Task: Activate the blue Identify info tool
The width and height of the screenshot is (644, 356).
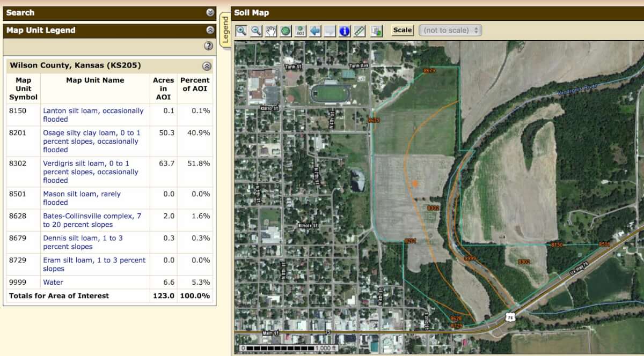Action: 345,31
